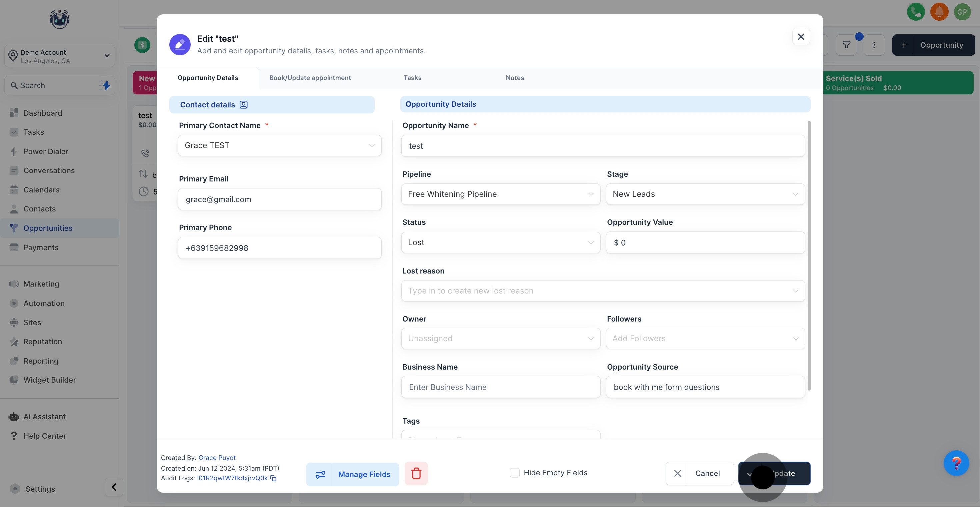Image resolution: width=980 pixels, height=507 pixels.
Task: Open the Grace Puyot creator link
Action: (217, 458)
